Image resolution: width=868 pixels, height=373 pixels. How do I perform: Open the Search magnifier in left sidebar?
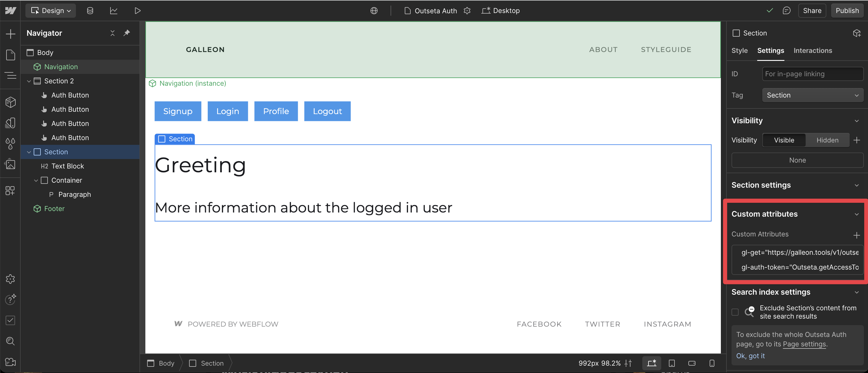click(10, 341)
